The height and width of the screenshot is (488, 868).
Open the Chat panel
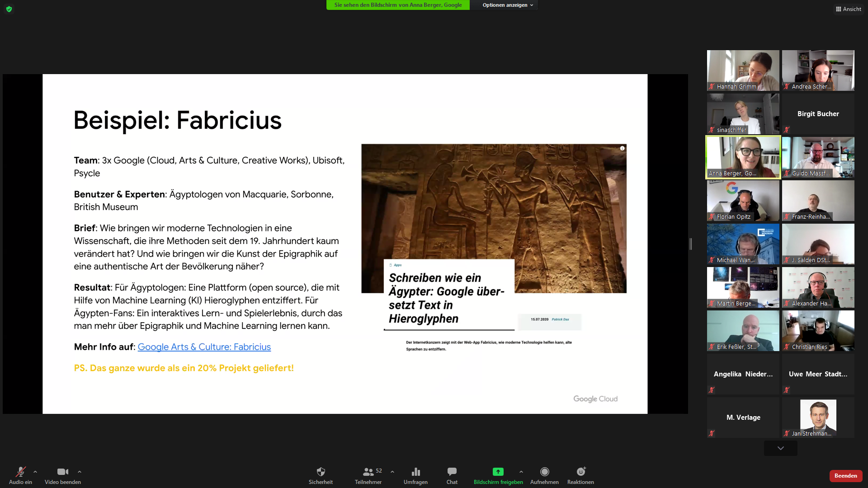(x=452, y=472)
